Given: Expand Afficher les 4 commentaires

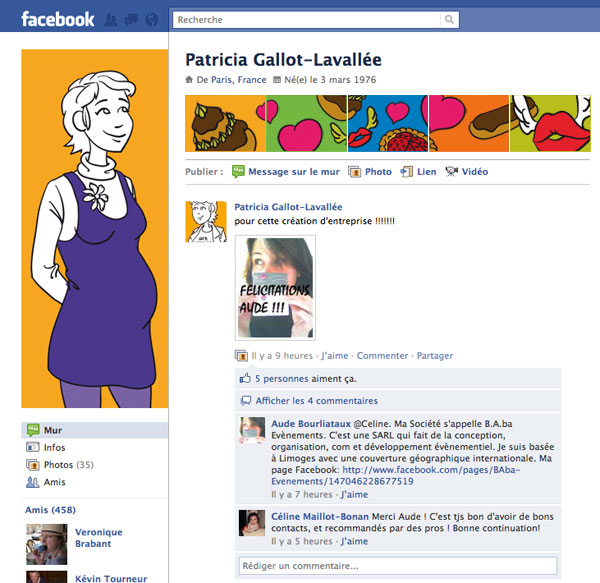Looking at the screenshot, I should pyautogui.click(x=316, y=401).
